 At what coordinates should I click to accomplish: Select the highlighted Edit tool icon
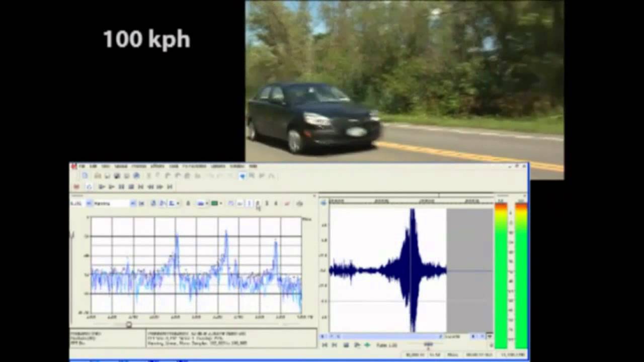pos(242,175)
